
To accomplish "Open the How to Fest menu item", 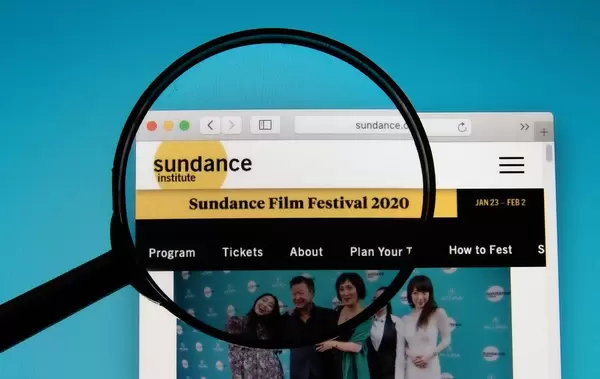I will pyautogui.click(x=480, y=250).
